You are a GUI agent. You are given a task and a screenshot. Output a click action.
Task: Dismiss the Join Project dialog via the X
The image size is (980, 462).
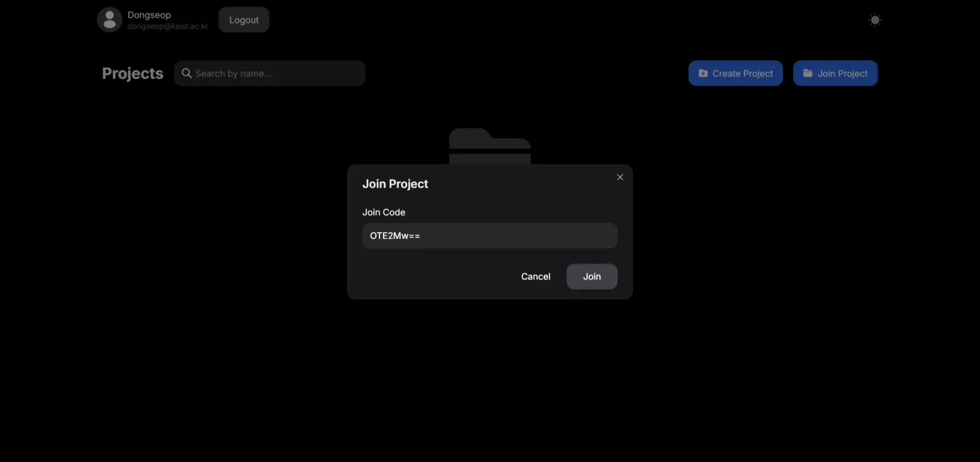pos(620,177)
